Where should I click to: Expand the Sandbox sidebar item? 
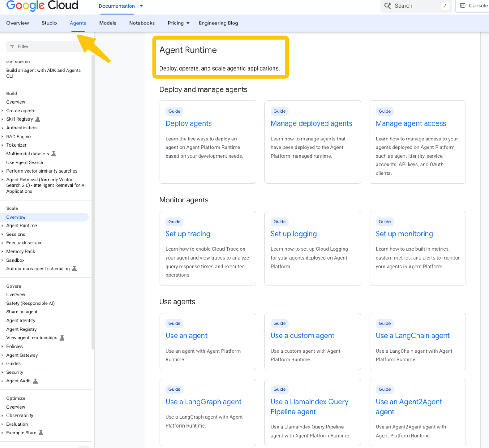point(2,260)
